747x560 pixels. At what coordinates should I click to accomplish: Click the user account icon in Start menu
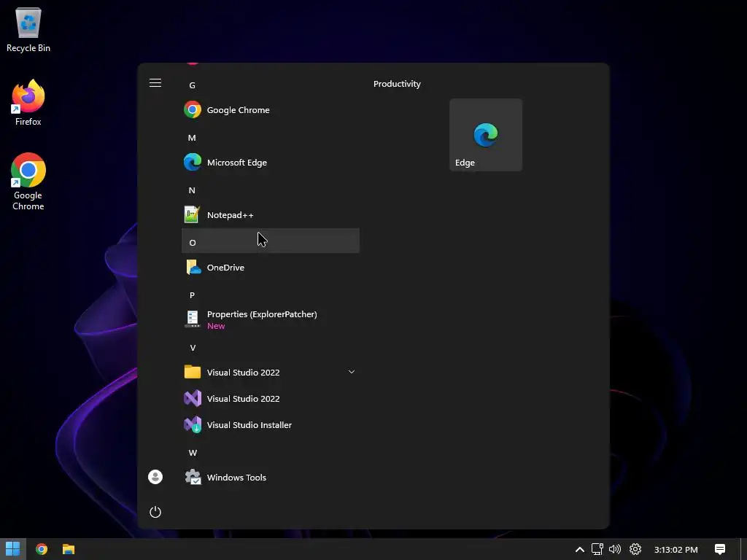tap(155, 477)
